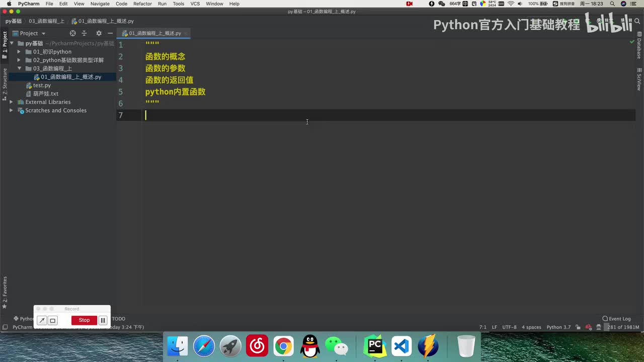Image resolution: width=644 pixels, height=362 pixels.
Task: Pause the recording
Action: 103,320
